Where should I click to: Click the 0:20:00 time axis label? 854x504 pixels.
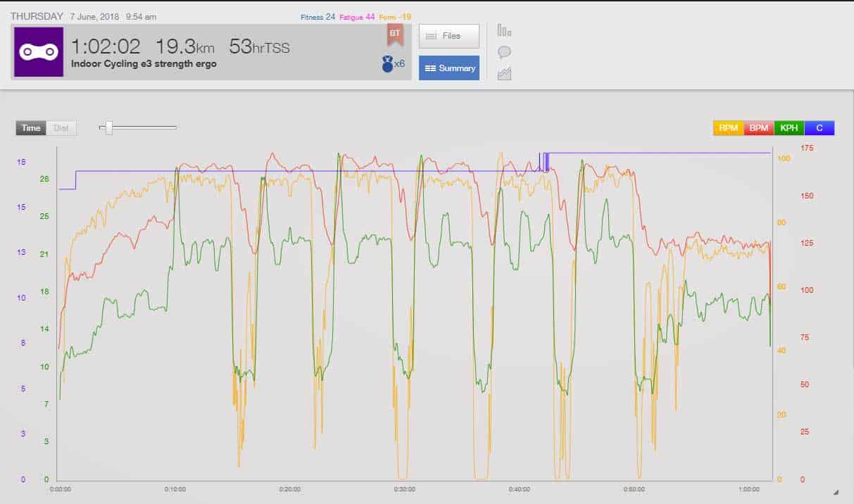[x=289, y=489]
